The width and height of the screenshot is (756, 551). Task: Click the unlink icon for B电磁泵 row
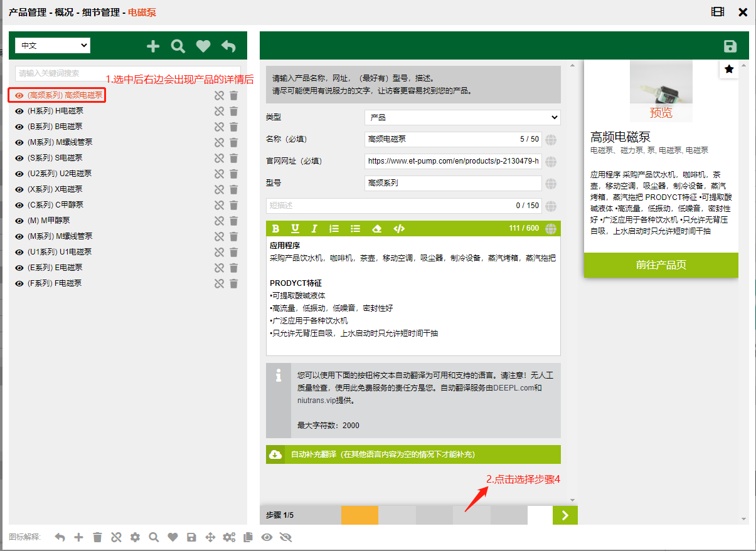pos(219,127)
